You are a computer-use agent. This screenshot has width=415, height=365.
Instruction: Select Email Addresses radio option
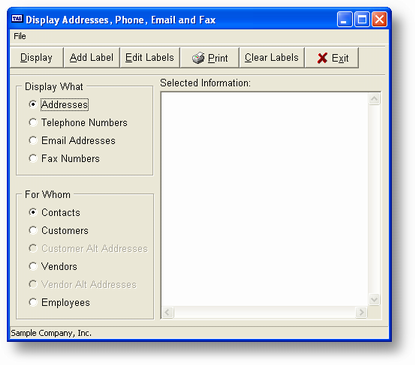(x=72, y=140)
